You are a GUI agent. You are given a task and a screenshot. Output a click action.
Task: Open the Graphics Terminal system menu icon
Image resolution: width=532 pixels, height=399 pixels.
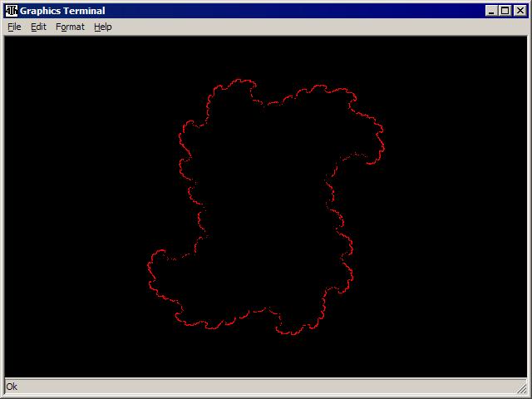point(11,11)
